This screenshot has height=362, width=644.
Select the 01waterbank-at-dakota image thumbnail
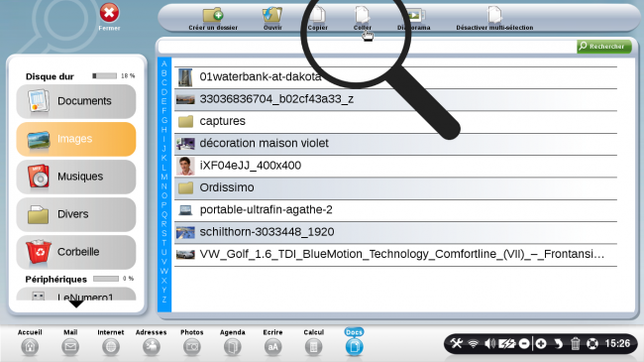(185, 77)
